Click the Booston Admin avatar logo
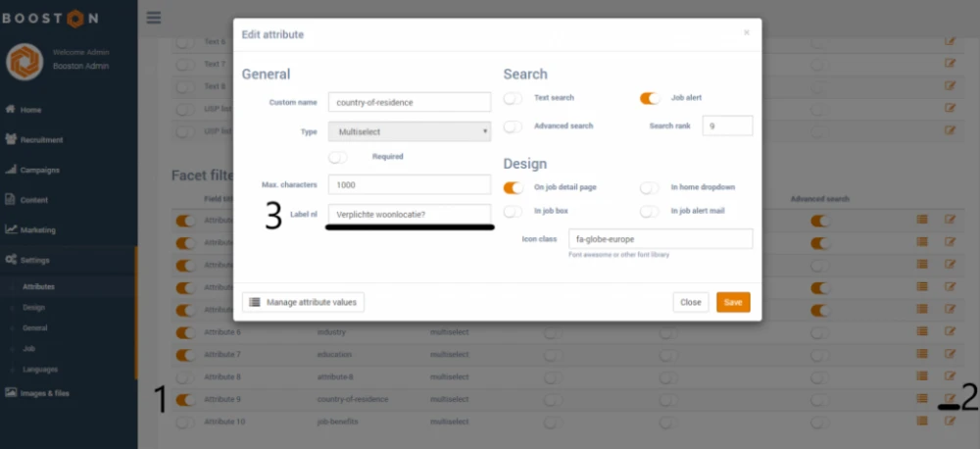This screenshot has height=449, width=980. tap(24, 61)
